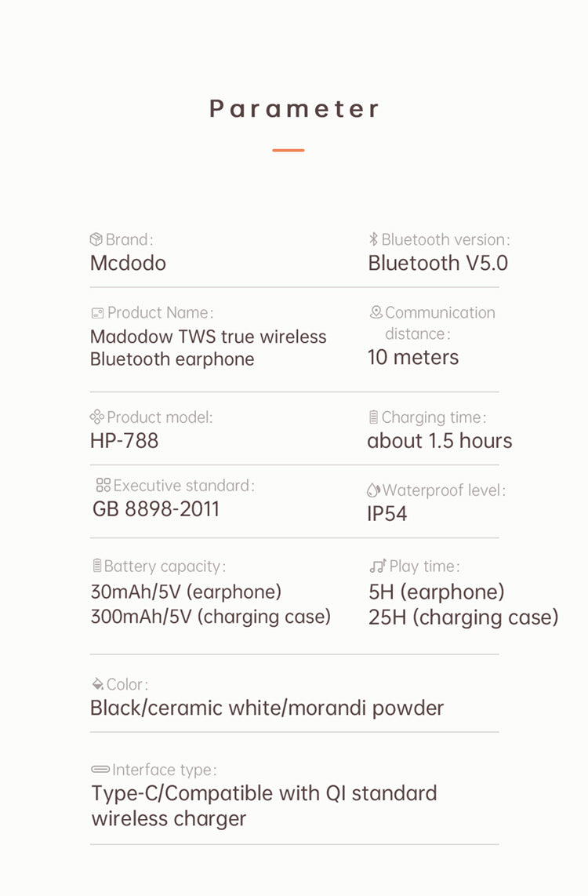
Task: Select the Mcdodo brand text
Action: pyautogui.click(x=128, y=263)
